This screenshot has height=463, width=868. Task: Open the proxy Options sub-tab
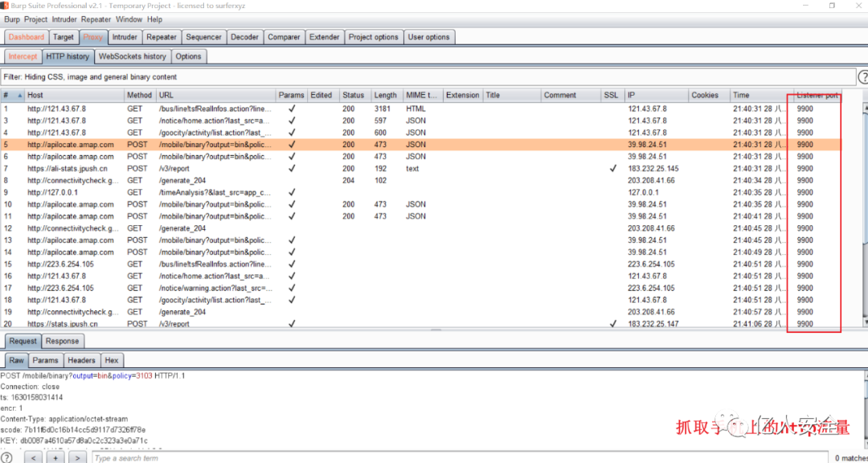coord(188,56)
